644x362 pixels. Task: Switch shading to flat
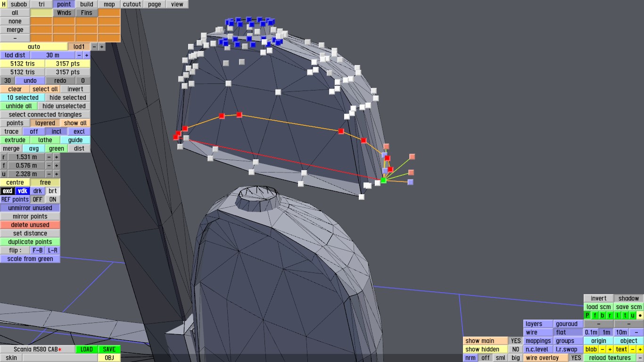(x=569, y=332)
